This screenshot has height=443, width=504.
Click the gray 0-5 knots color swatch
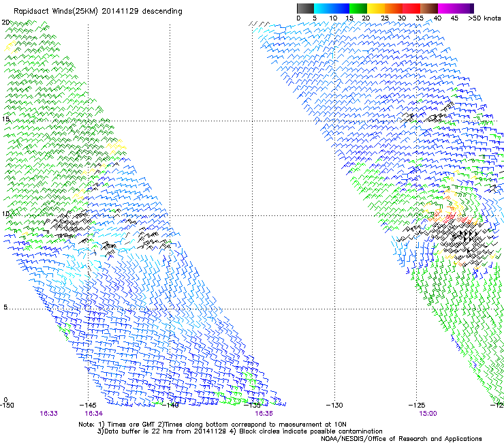tap(305, 8)
